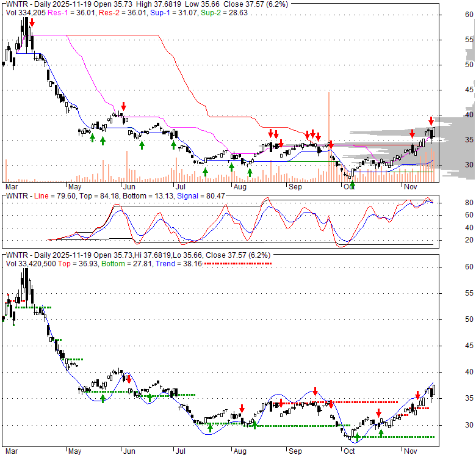Click 'Jul' on top chart time axis
This screenshot has width=476, height=455.
pos(180,187)
